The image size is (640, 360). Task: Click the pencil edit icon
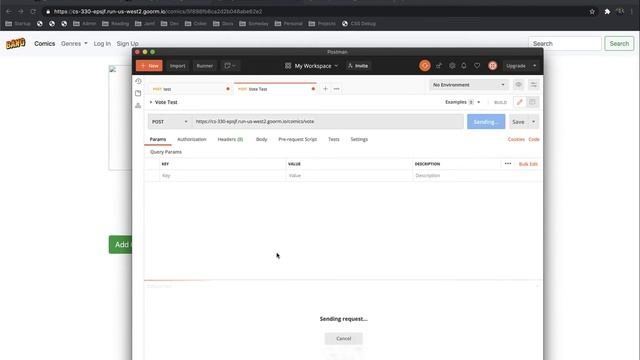(x=520, y=102)
